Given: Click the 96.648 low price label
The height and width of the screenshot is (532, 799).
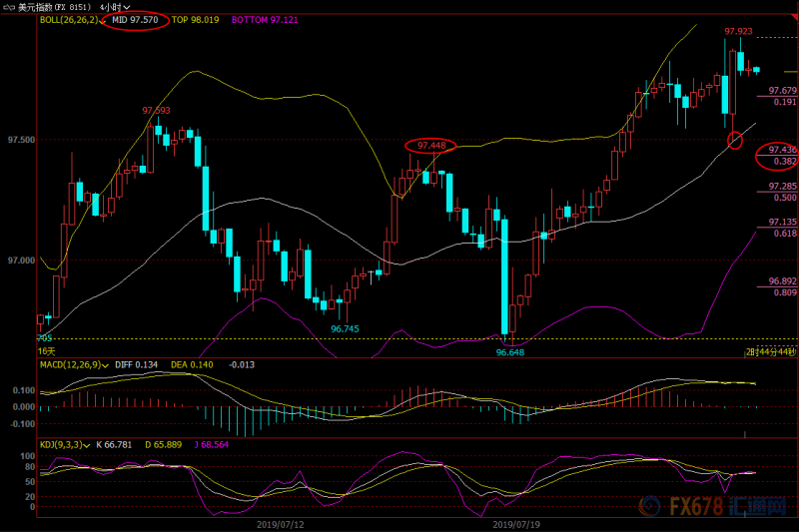Looking at the screenshot, I should click(510, 352).
